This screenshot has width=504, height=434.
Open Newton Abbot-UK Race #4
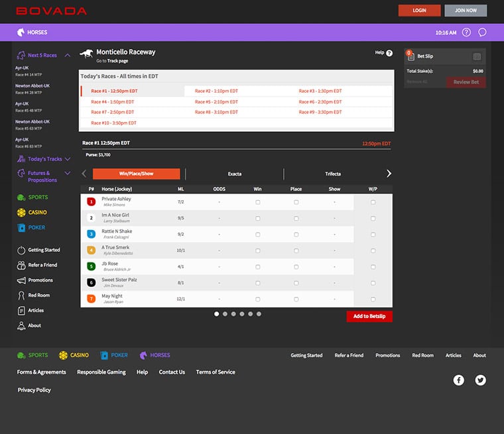tap(32, 89)
